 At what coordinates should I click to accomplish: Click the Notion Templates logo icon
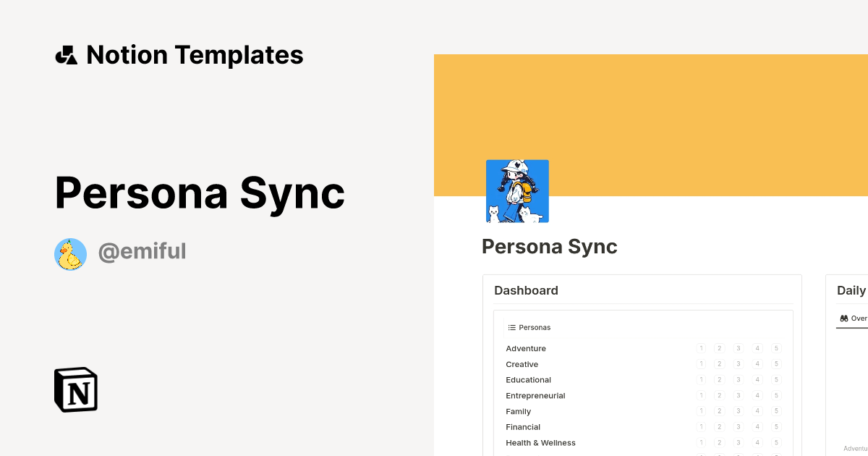click(67, 54)
